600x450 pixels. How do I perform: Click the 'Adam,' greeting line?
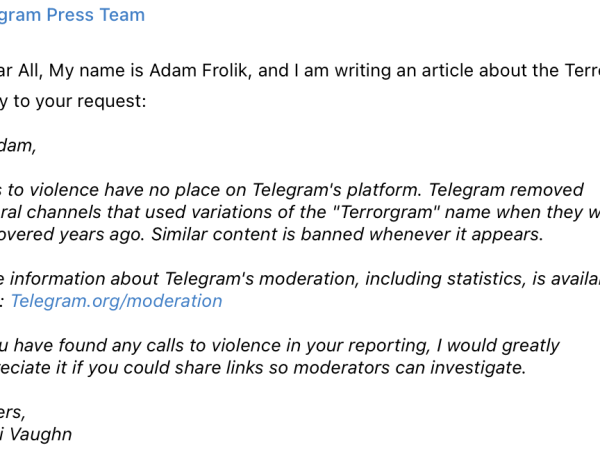point(18,146)
